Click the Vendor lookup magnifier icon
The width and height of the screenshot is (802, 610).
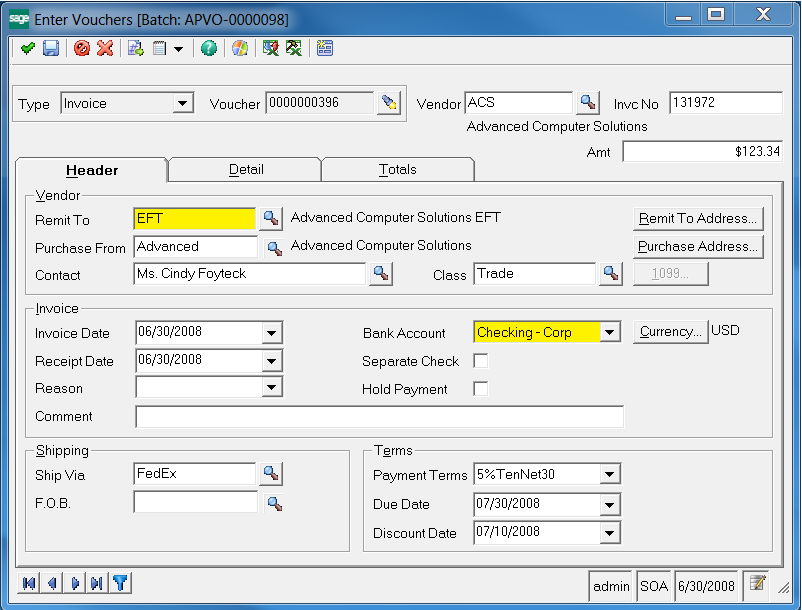[x=588, y=102]
